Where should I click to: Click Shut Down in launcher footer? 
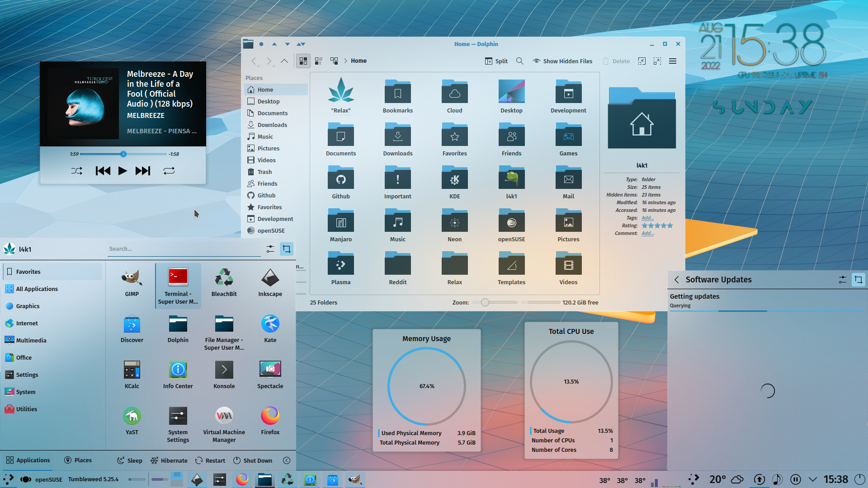pos(253,460)
